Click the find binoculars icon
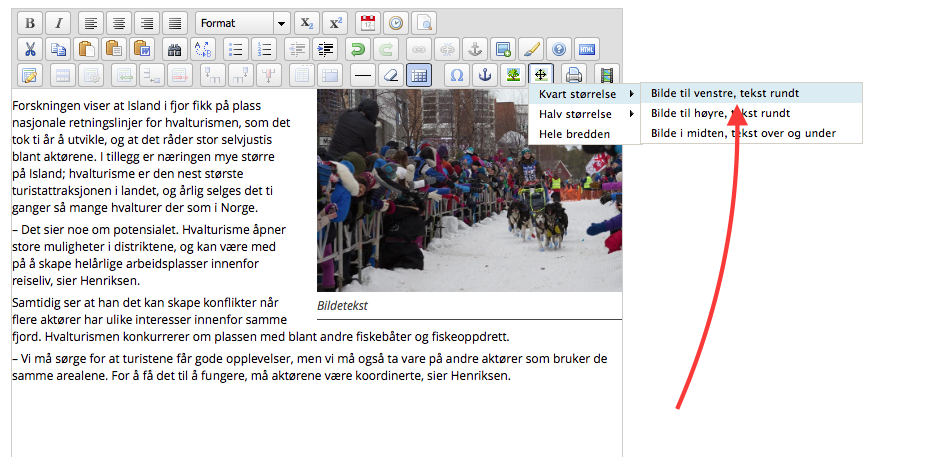 pos(175,49)
